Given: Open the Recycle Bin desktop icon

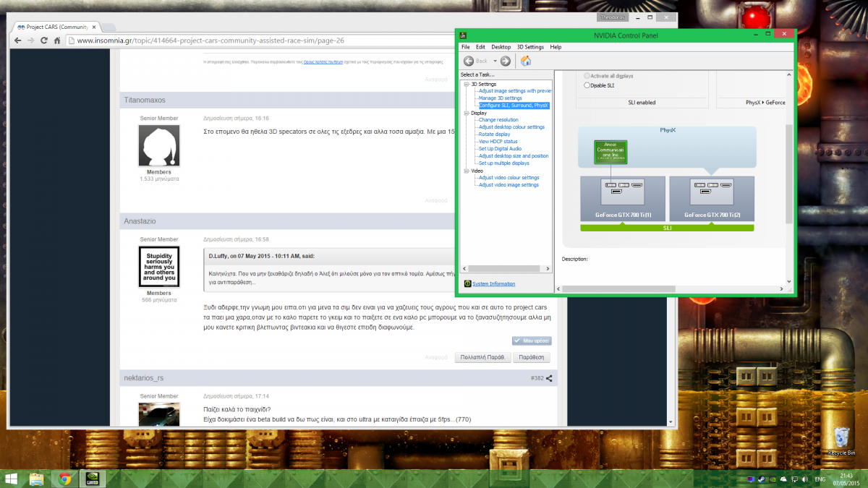Looking at the screenshot, I should click(841, 441).
